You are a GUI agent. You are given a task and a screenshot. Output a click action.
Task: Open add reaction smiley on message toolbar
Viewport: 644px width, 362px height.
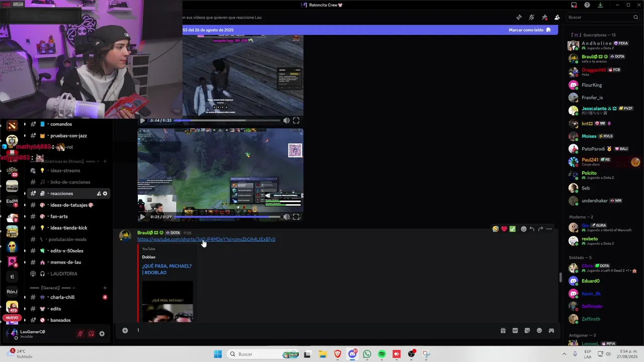click(x=524, y=229)
